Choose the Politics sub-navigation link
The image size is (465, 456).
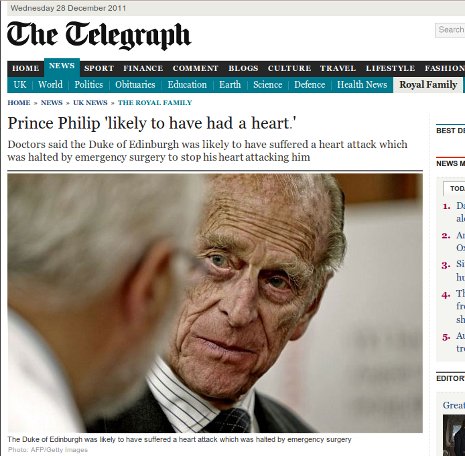(x=89, y=85)
